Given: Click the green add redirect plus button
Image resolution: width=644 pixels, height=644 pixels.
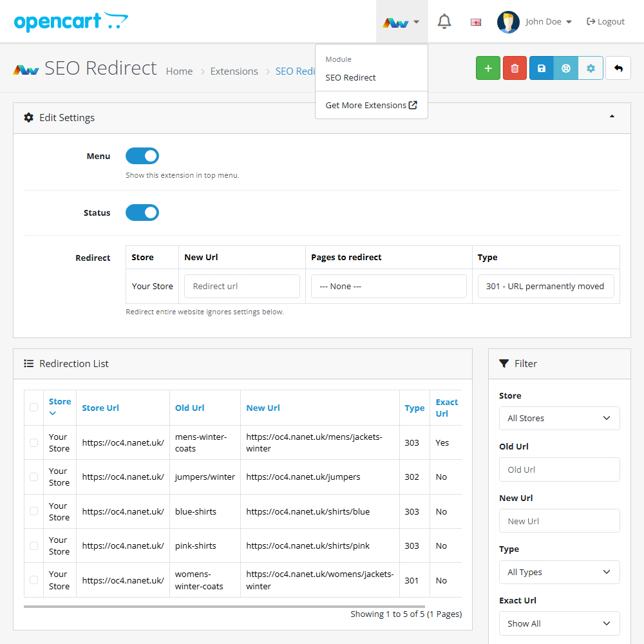Looking at the screenshot, I should 488,68.
